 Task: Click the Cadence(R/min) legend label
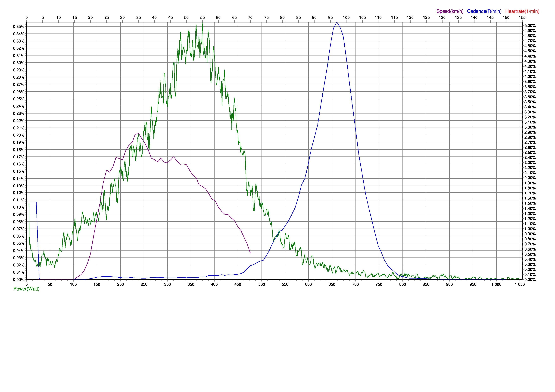pyautogui.click(x=484, y=11)
